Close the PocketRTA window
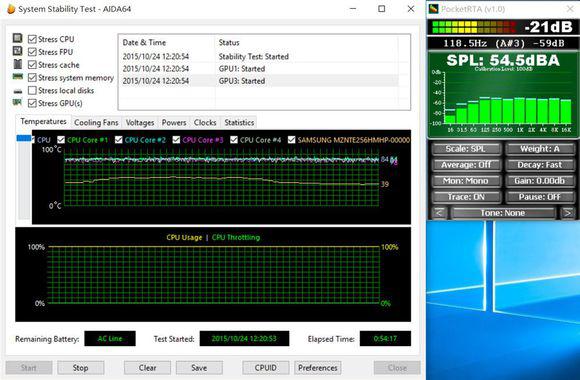 pos(570,9)
